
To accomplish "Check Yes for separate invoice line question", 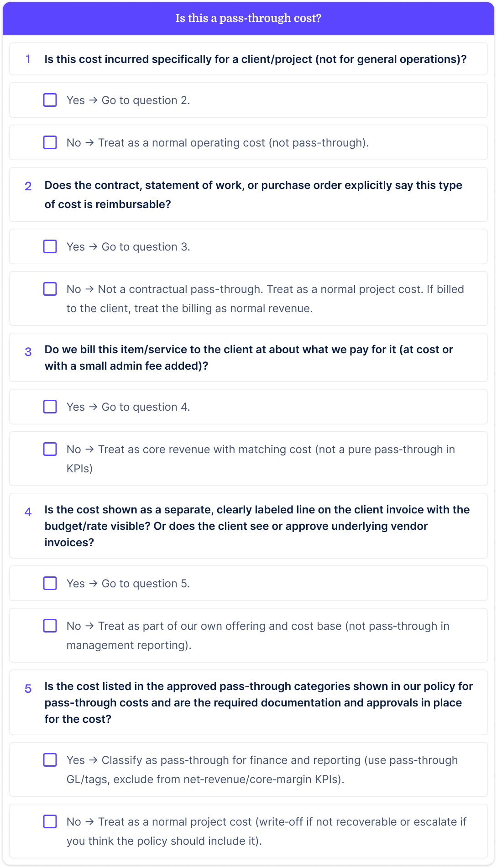I will (x=50, y=583).
